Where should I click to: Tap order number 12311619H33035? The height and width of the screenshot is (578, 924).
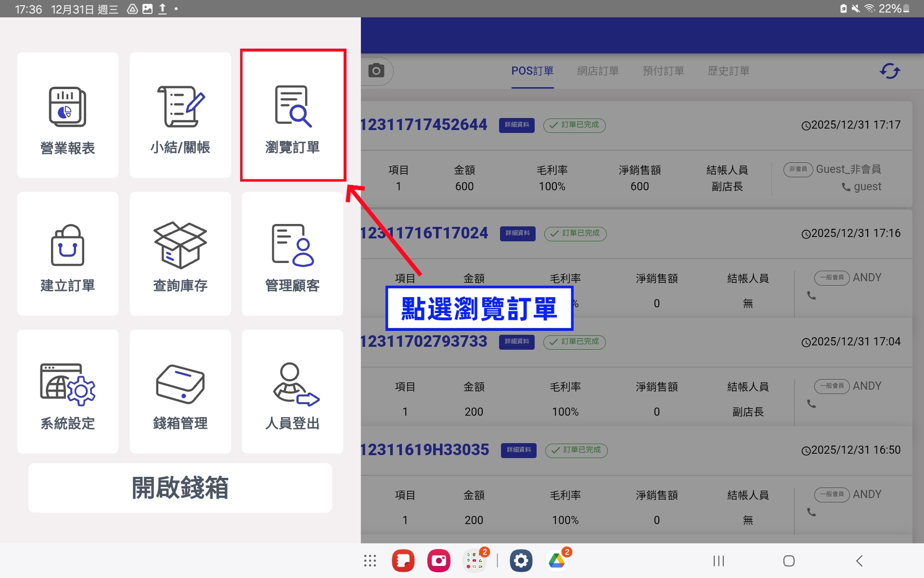tap(425, 450)
